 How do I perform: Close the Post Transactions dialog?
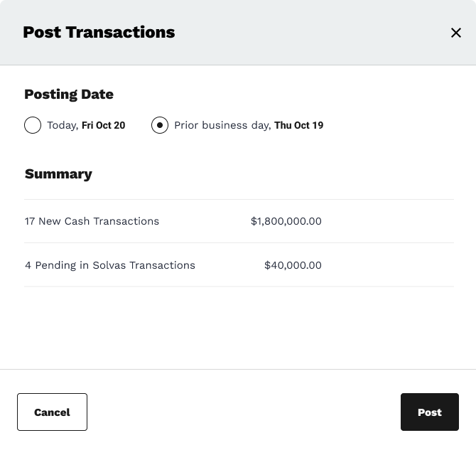(456, 33)
